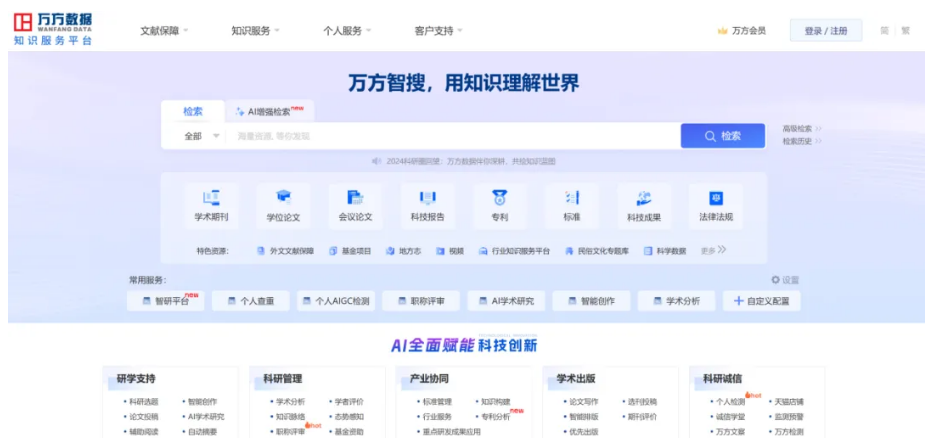
Task: Open the 高级检索 link
Action: [802, 129]
